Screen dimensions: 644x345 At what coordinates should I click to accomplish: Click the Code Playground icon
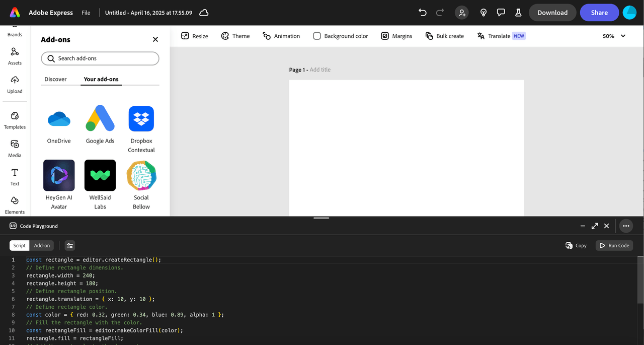(x=13, y=226)
